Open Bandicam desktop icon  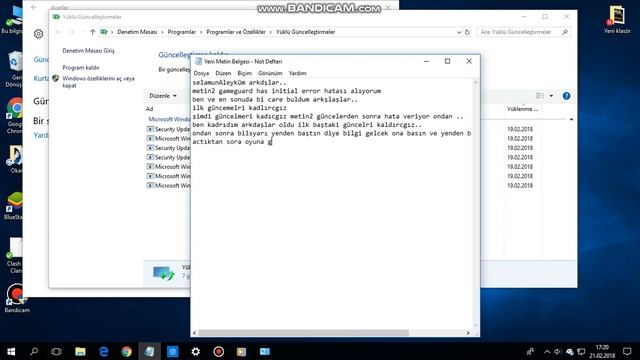[x=16, y=298]
